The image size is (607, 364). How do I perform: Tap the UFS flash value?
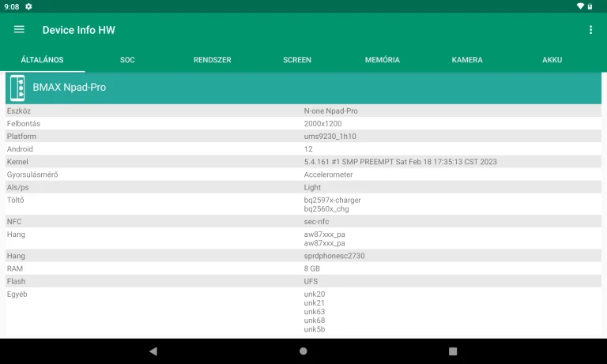click(x=311, y=281)
